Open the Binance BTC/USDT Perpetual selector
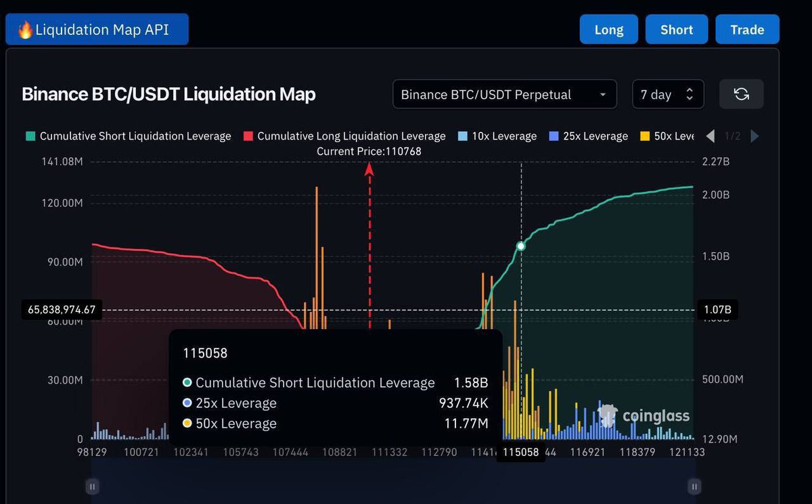 click(504, 94)
